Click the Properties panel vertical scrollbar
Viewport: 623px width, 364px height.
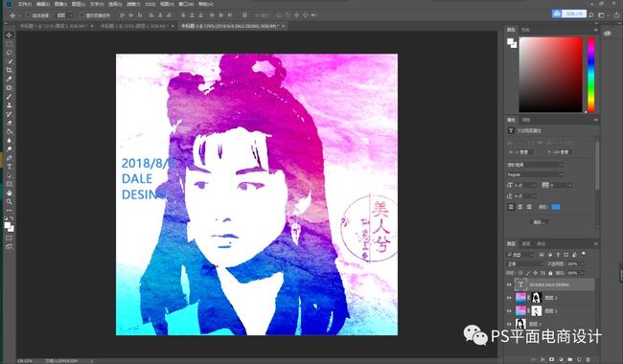[596, 165]
